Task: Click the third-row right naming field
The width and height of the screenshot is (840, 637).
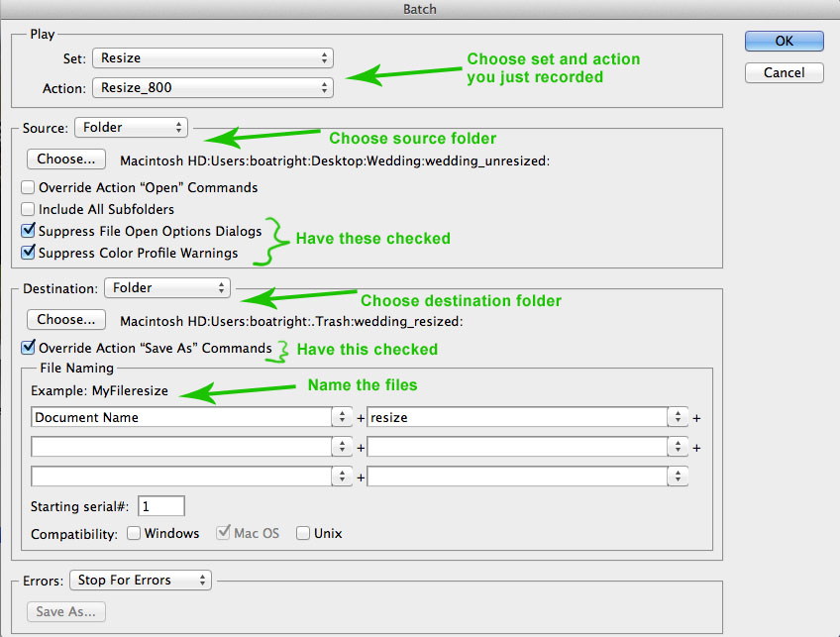Action: (517, 477)
